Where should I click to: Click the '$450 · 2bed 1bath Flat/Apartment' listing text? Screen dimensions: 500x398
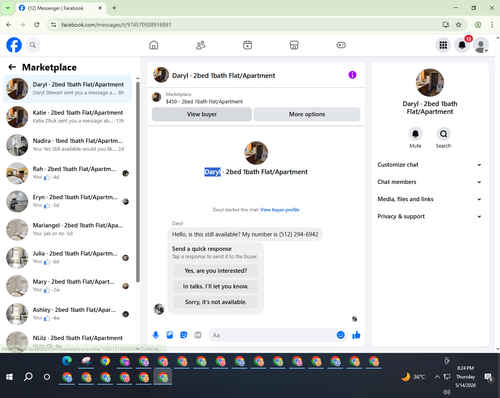(x=204, y=102)
